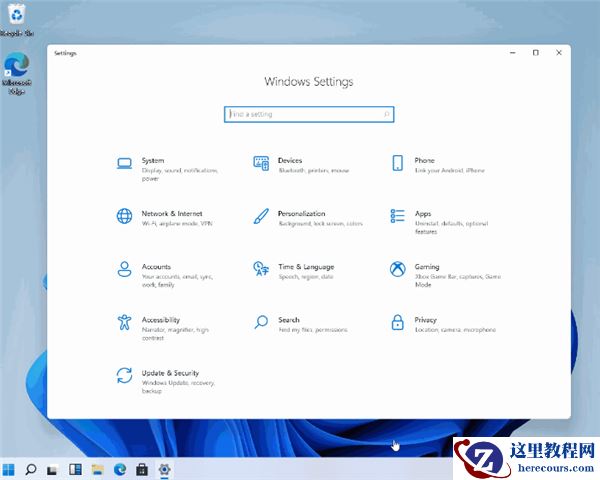Click the 'Windows Settings' page title
Viewport: 600px width, 480px height.
coord(308,82)
